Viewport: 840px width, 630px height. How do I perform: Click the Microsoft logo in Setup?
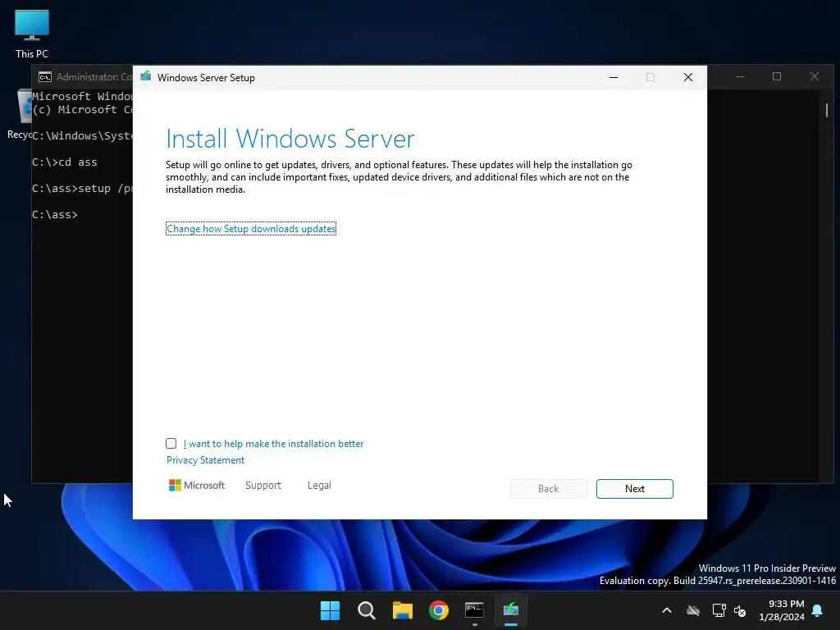[x=197, y=486]
